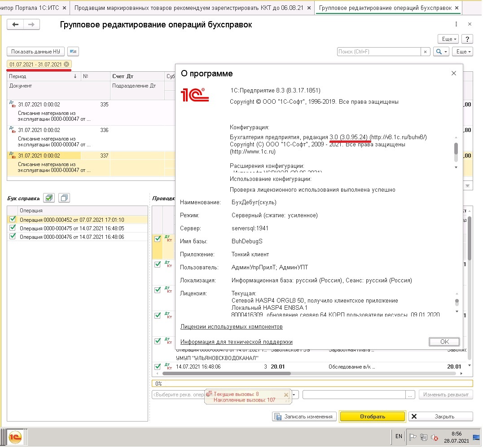Click the ДтКт icon of the 14.07.2021 16:48:06 posting

168,367
